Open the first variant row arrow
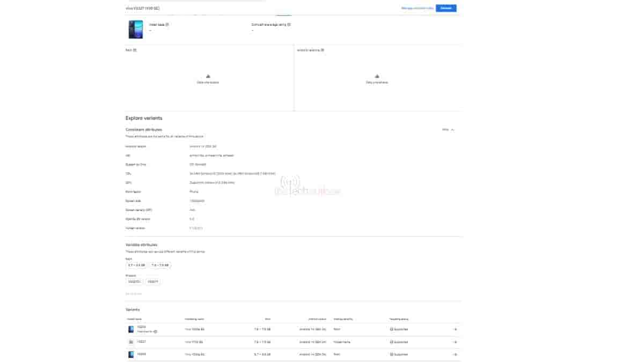The image size is (644, 362). pos(455,329)
